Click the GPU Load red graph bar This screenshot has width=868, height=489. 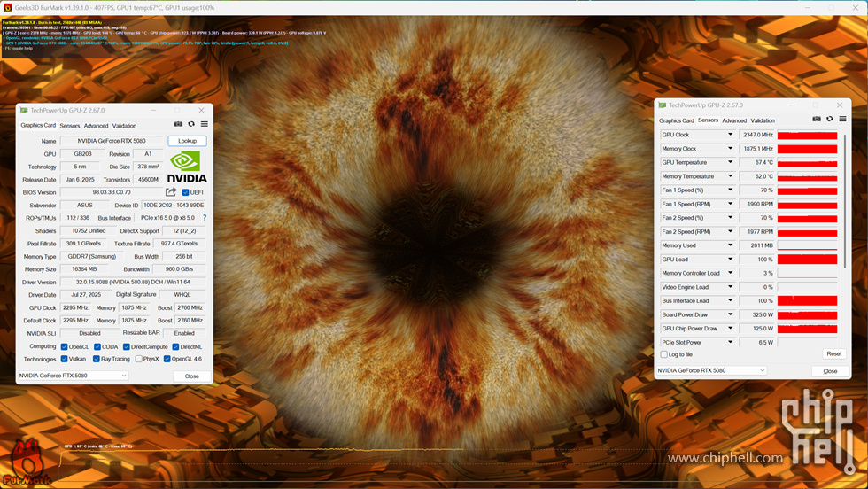pyautogui.click(x=807, y=260)
